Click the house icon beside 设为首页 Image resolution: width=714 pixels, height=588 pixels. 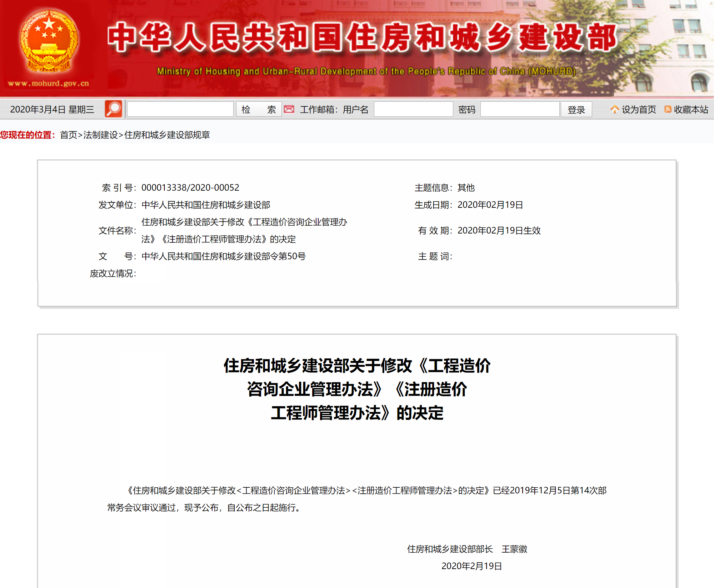click(614, 109)
